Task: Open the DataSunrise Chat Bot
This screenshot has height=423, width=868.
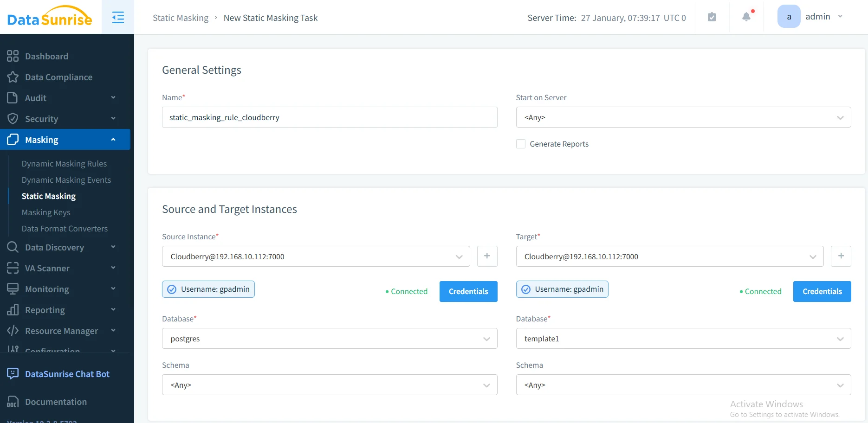Action: (67, 374)
